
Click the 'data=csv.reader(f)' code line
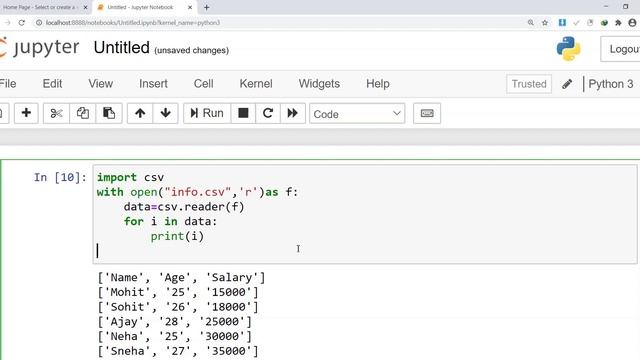coord(184,207)
